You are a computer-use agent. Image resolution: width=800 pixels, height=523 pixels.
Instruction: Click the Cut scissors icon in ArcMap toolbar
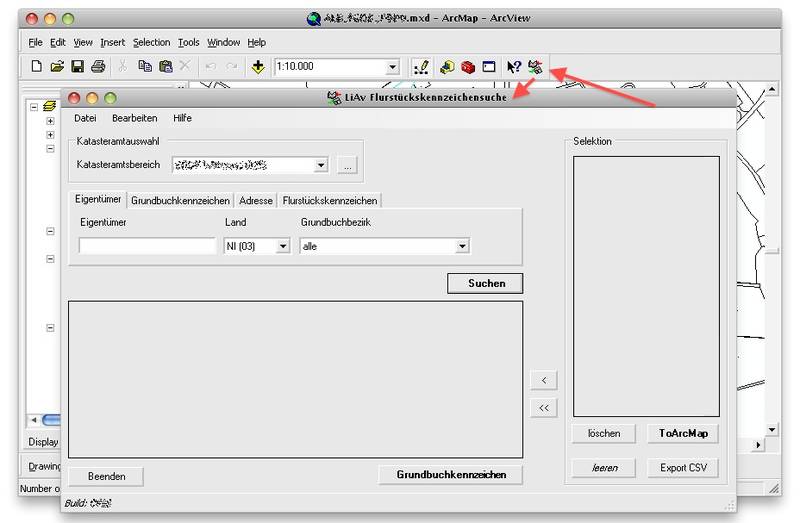122,66
